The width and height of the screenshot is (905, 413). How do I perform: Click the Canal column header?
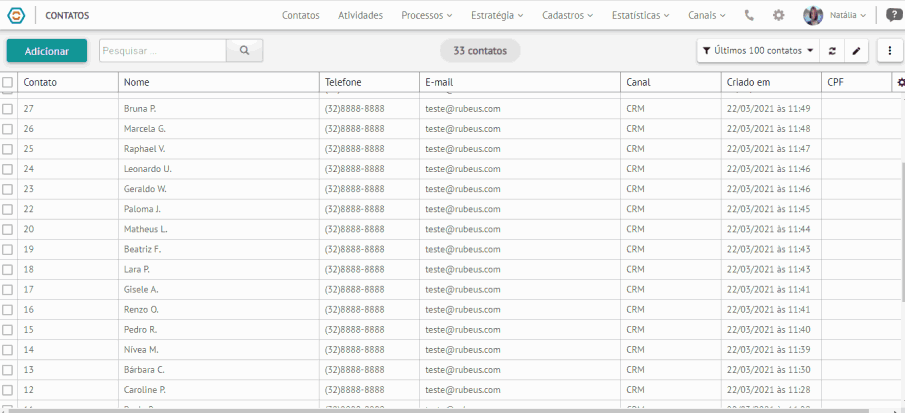pos(638,82)
